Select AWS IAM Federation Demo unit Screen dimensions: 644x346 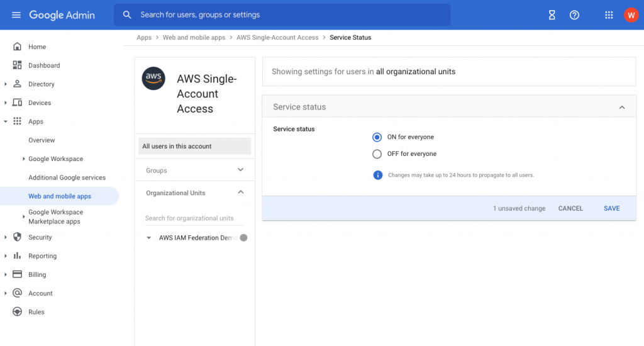click(x=197, y=238)
